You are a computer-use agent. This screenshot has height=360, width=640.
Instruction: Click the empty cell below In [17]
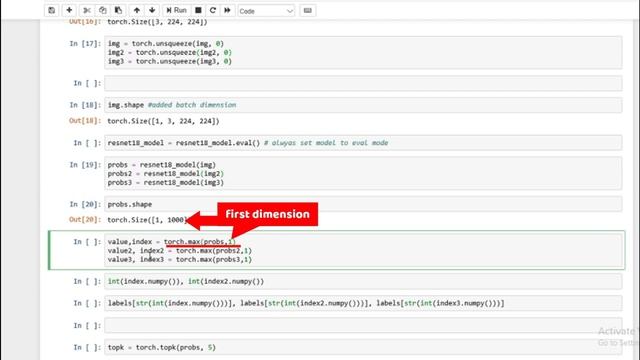(x=363, y=83)
